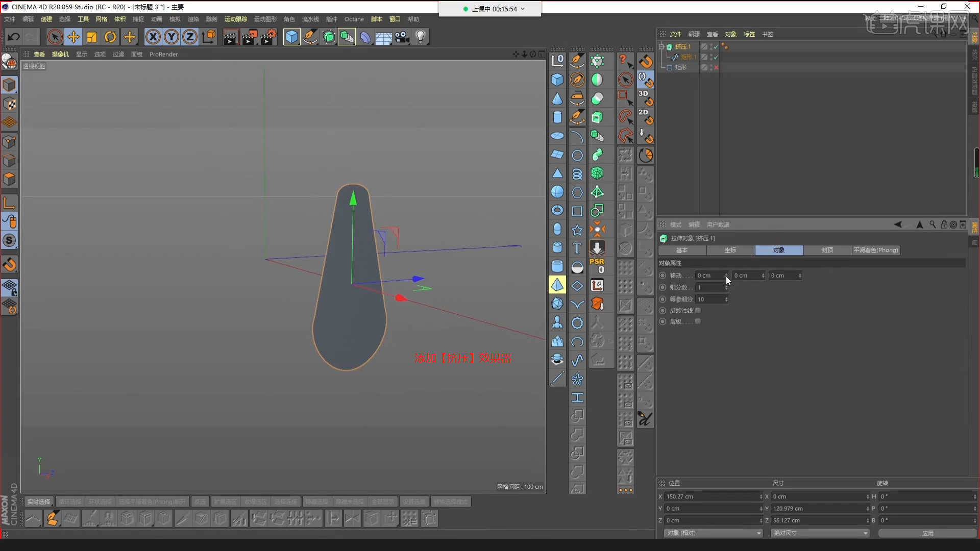This screenshot has width=980, height=551.
Task: Select 矩形.1 spline in Object Manager
Action: (x=688, y=57)
